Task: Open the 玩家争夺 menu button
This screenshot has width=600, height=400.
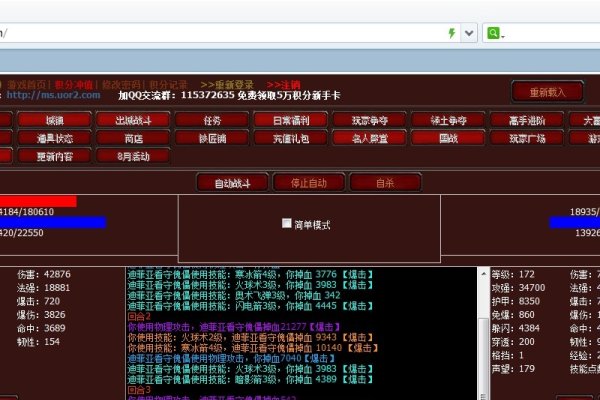Action: [370, 120]
